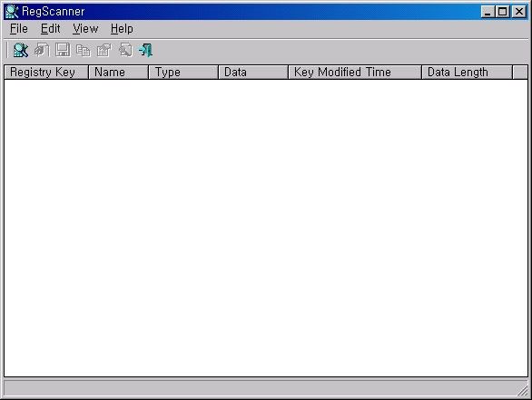
Task: Open the File menu
Action: 19,29
